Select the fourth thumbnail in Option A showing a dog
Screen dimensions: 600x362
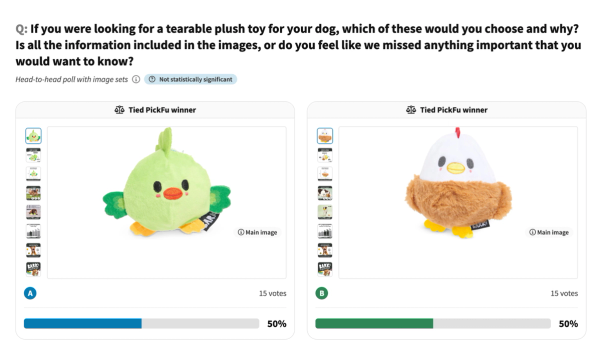[33, 193]
